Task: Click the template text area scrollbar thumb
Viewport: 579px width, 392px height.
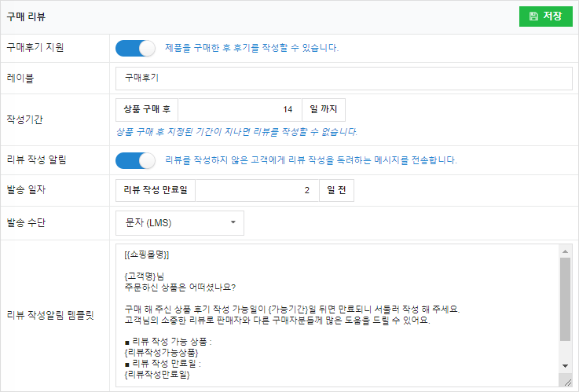Action: (x=565, y=299)
